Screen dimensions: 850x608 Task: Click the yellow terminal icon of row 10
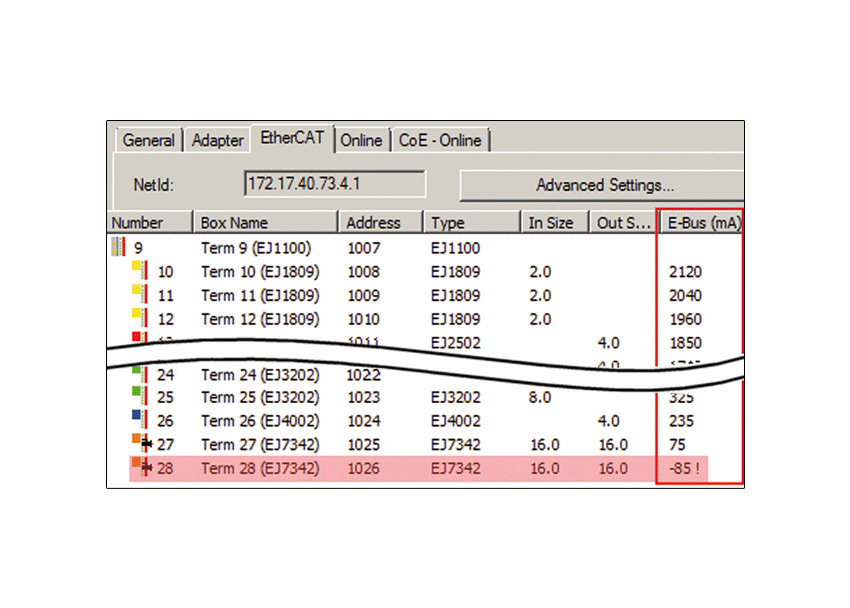(x=139, y=270)
